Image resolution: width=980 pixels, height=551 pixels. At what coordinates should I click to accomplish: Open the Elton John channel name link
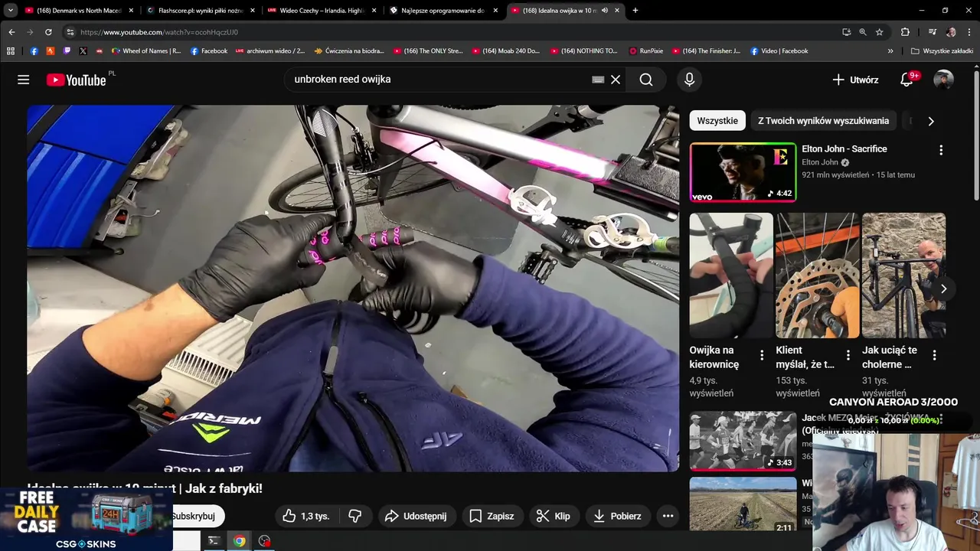coord(820,162)
